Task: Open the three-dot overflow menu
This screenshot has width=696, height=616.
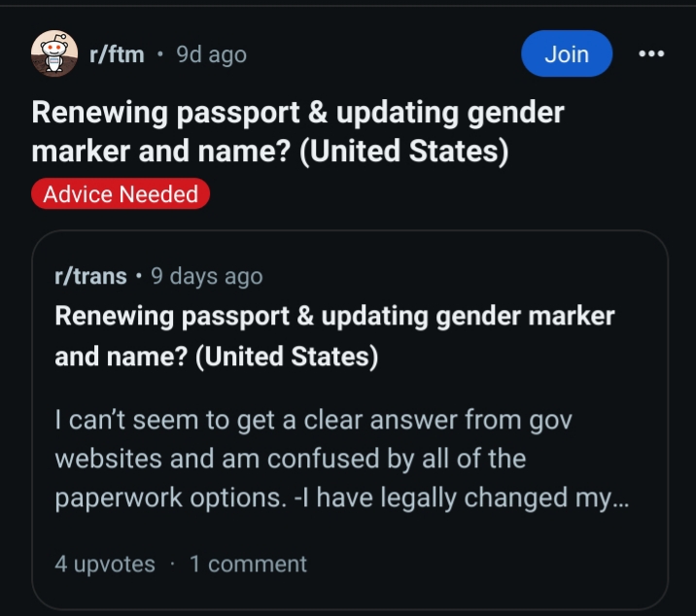Action: pos(651,53)
